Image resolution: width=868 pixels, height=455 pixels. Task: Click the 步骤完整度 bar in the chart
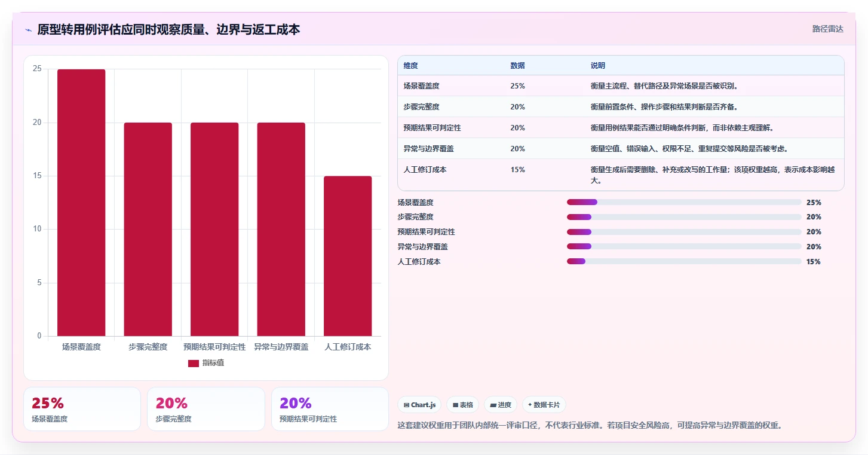[148, 230]
